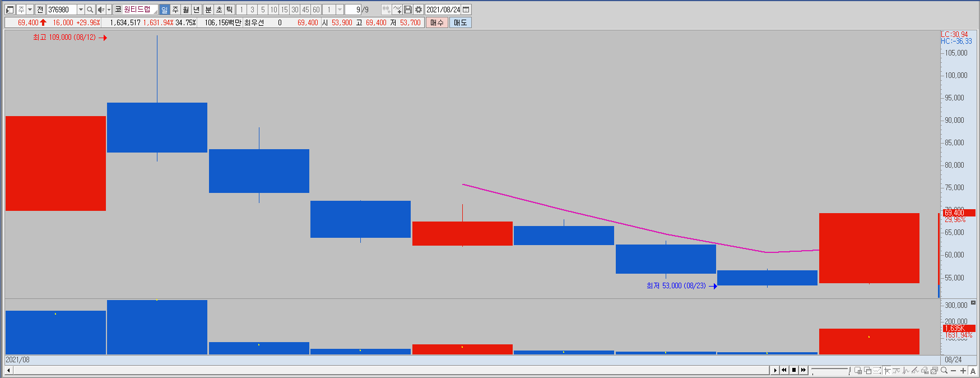Choose the 3 interval preset

[252, 10]
